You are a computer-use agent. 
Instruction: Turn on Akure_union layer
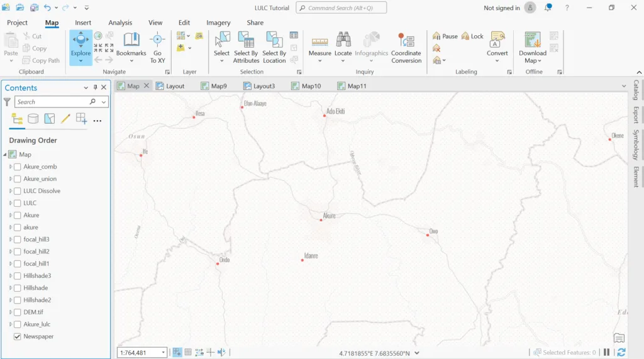(x=17, y=179)
